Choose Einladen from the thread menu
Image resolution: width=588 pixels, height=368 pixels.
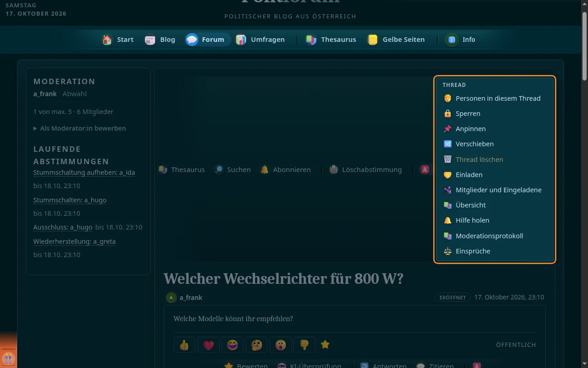tap(495, 175)
